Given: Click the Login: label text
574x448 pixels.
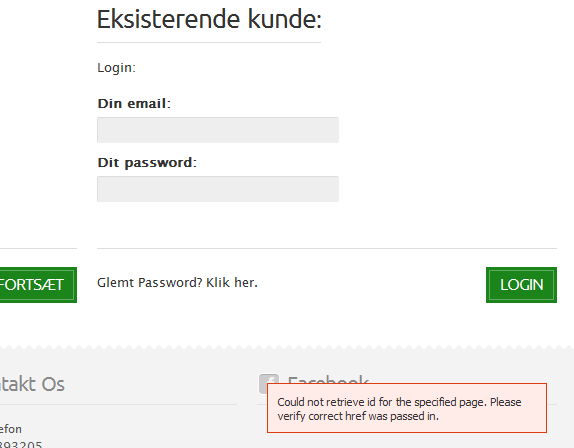Looking at the screenshot, I should (x=116, y=68).
